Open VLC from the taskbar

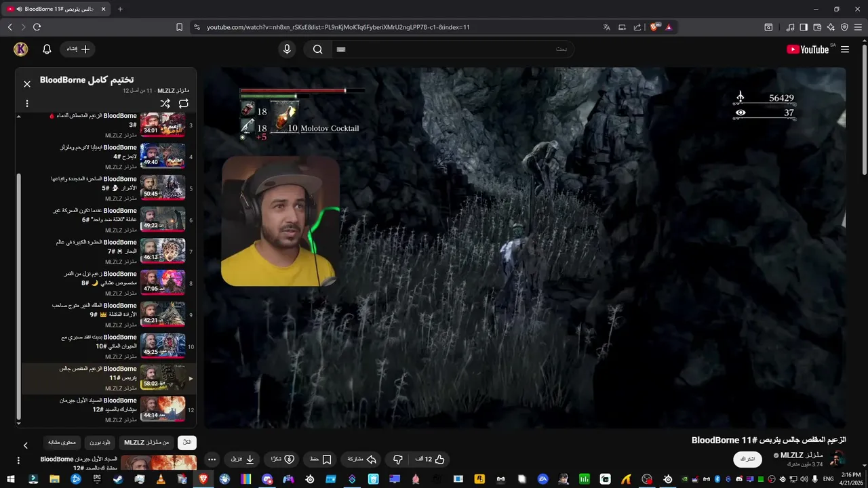[160, 479]
